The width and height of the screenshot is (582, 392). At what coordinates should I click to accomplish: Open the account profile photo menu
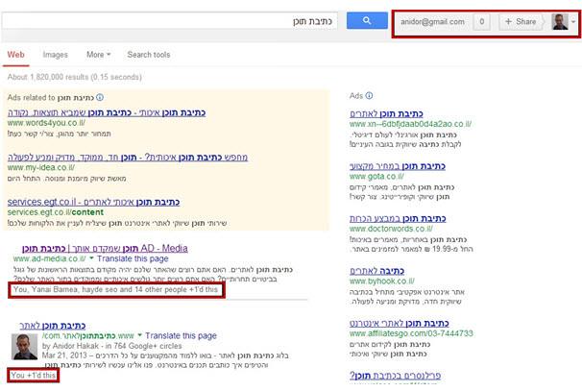[x=560, y=21]
